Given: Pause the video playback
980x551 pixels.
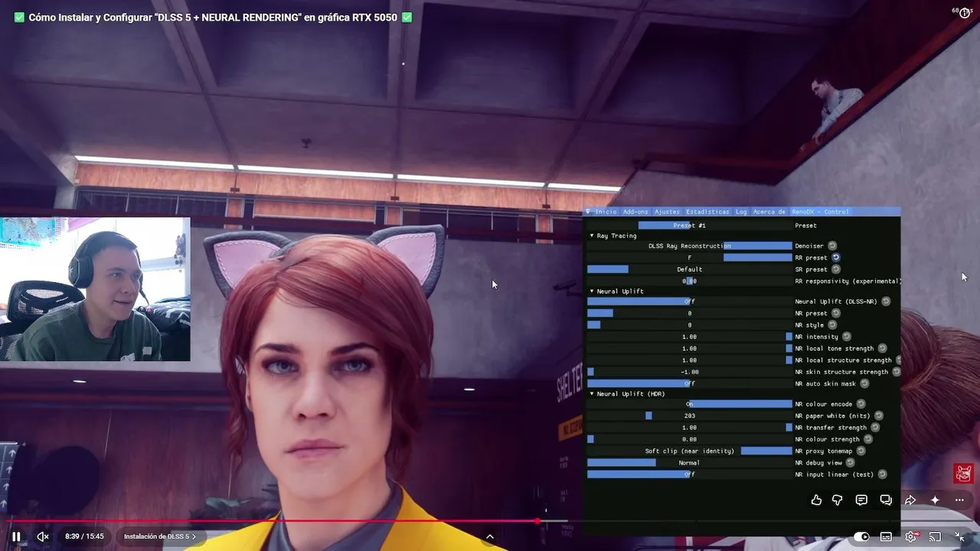Looking at the screenshot, I should (16, 536).
